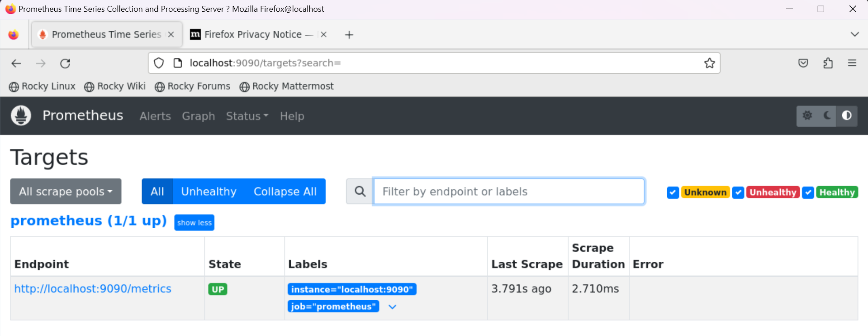The height and width of the screenshot is (336, 868).
Task: Open the Status dropdown menu
Action: coord(247,116)
